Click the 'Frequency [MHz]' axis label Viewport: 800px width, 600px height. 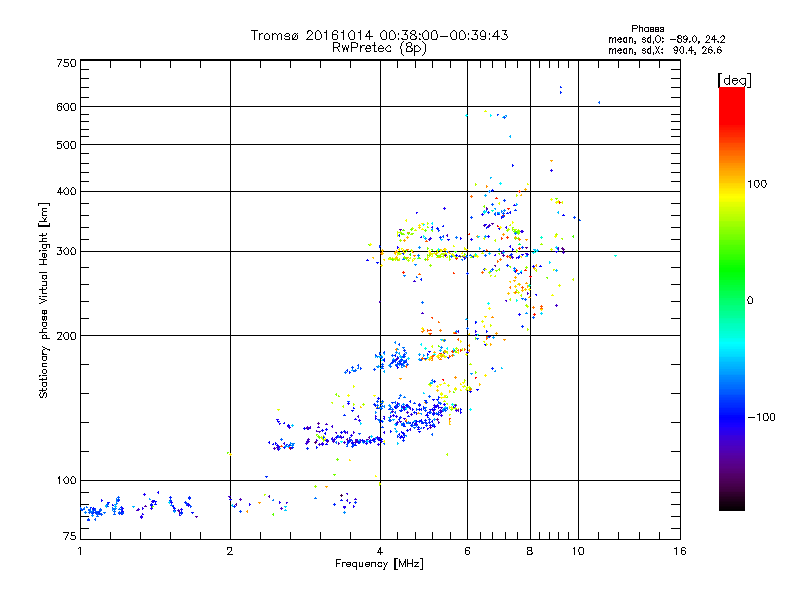(x=379, y=564)
